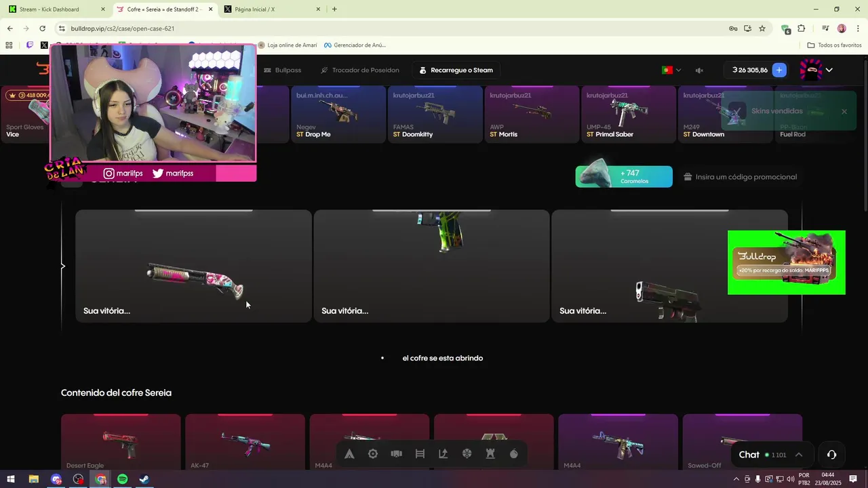Open the Bullpass page

(282, 70)
